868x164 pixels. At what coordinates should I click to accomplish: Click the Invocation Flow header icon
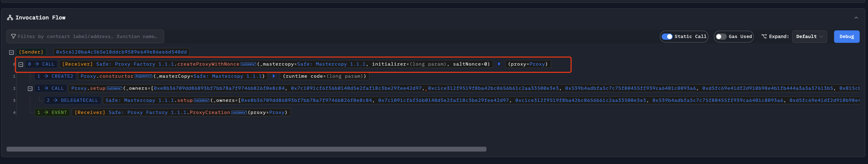coord(10,18)
